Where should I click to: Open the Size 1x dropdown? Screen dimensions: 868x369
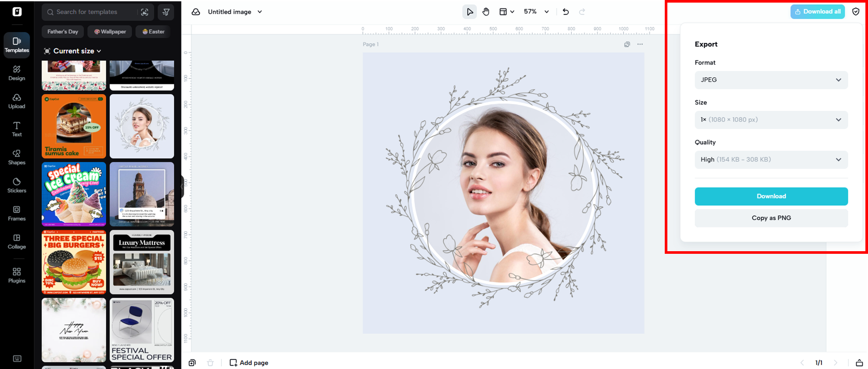click(x=771, y=120)
